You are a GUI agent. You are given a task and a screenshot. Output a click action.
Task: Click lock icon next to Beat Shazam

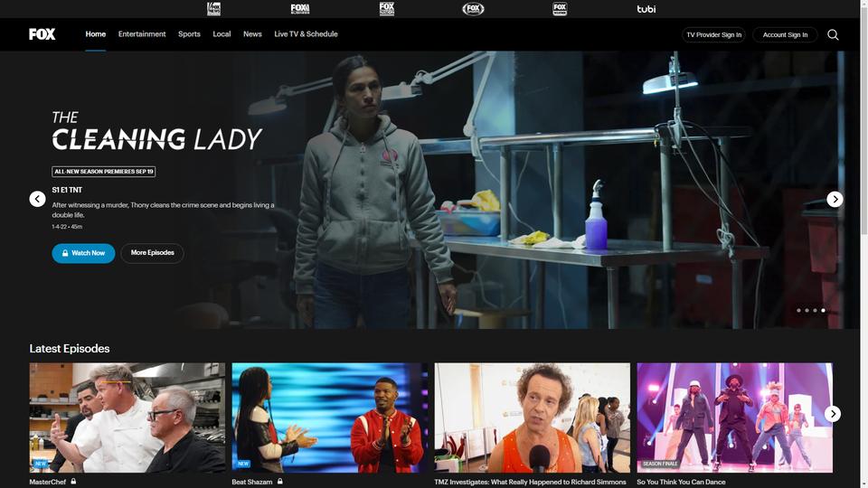(280, 482)
